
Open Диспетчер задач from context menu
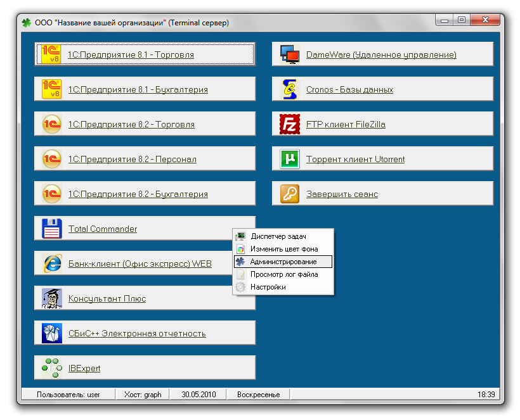pyautogui.click(x=283, y=236)
